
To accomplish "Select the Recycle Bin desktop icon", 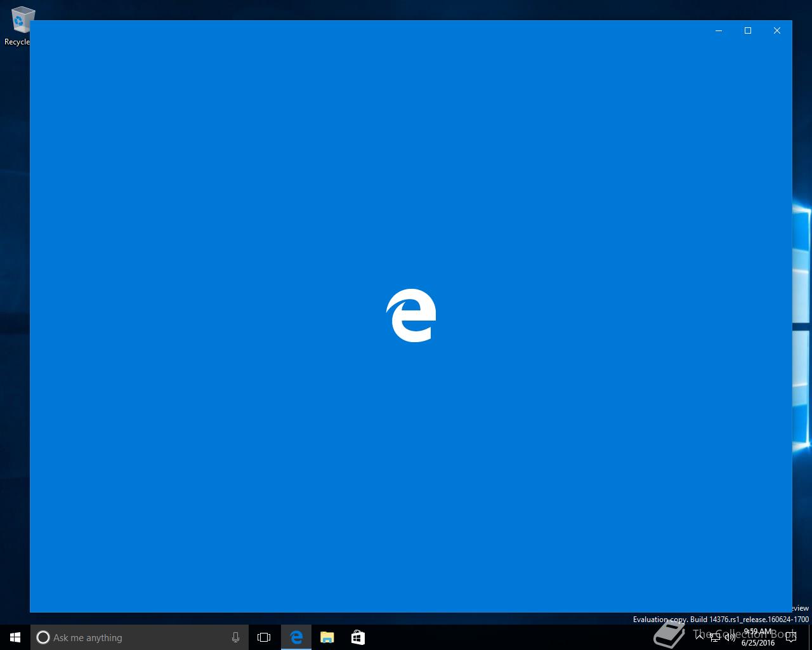I will 19,27.
